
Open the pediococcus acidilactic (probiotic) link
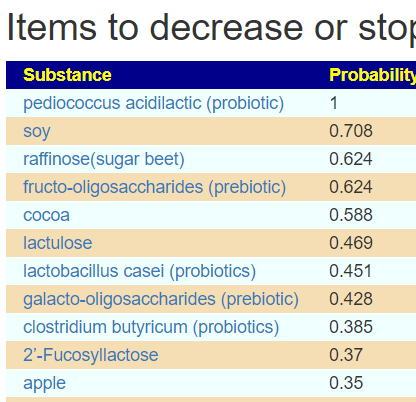[153, 103]
